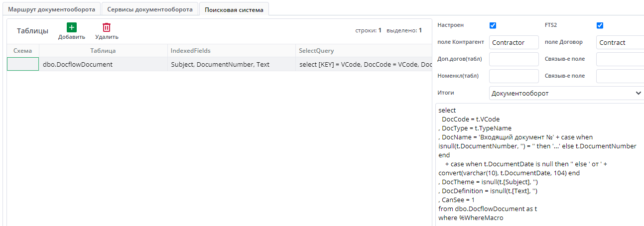
Task: Click the IndexedFields column header
Action: [231, 51]
